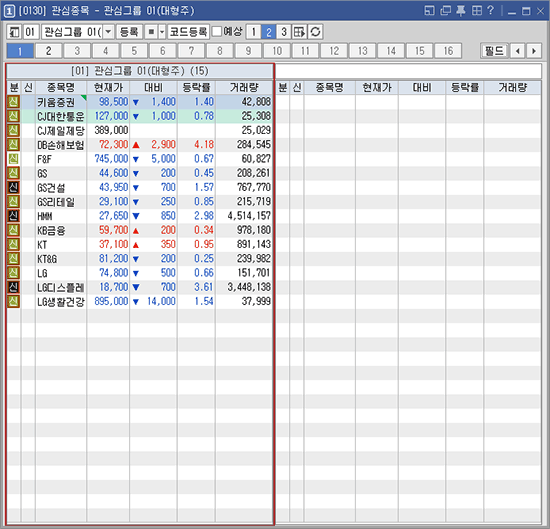Click the GS price 44,600
The height and width of the screenshot is (529, 550).
click(113, 173)
